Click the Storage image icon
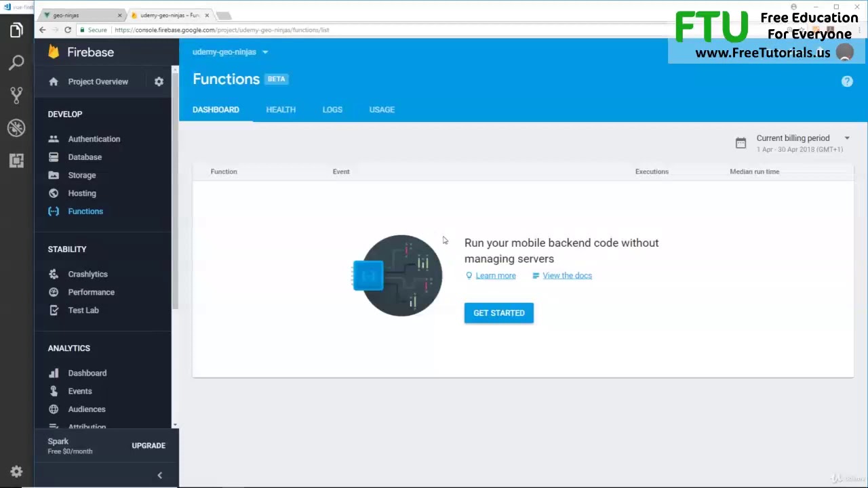The width and height of the screenshot is (868, 488). [54, 175]
